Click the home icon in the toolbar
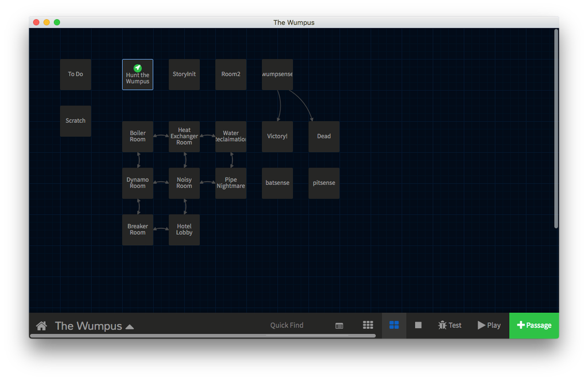Screen dimensions: 588x380 click(x=41, y=325)
